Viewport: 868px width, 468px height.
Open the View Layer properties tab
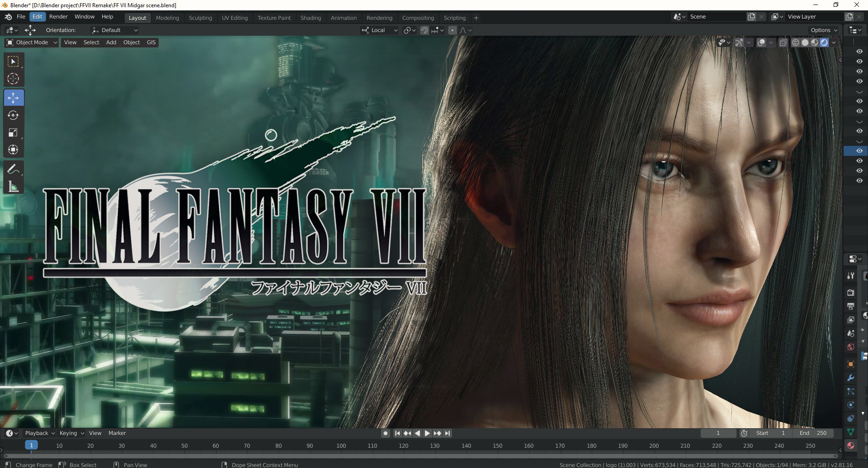[x=851, y=320]
